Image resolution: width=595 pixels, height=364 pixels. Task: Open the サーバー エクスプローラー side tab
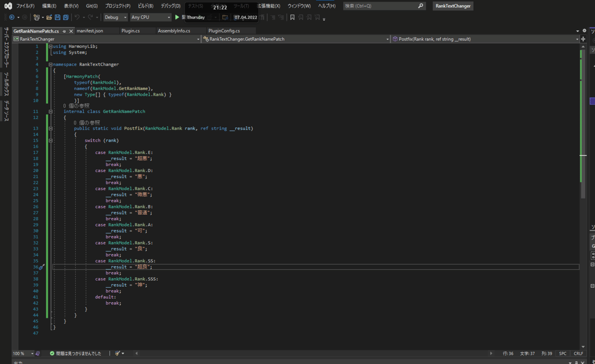[6, 47]
